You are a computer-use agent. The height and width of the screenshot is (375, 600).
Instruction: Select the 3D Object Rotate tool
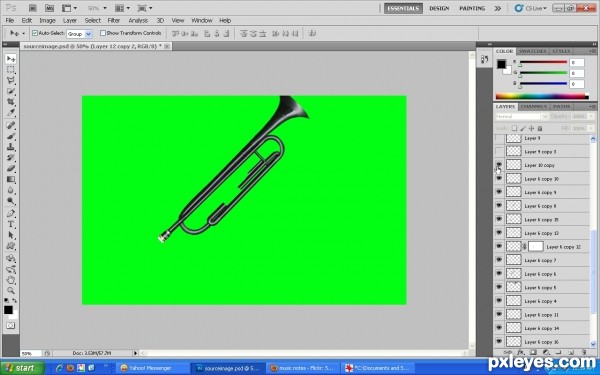[x=11, y=258]
